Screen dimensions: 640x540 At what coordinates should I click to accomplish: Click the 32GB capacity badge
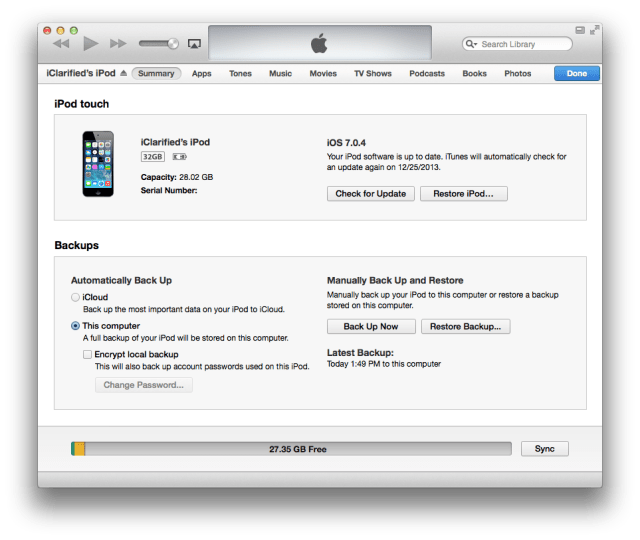153,157
